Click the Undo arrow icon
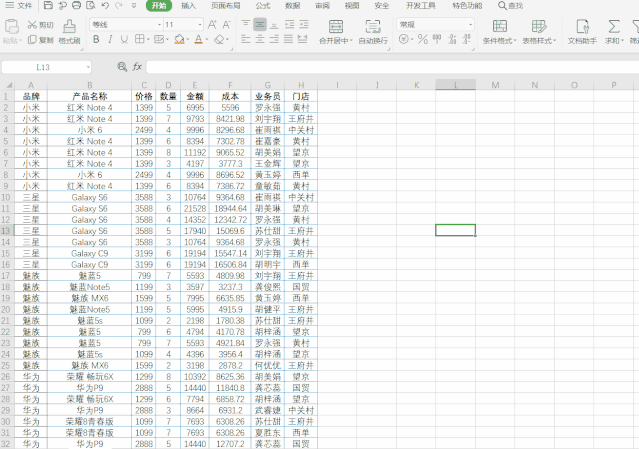The image size is (639, 449). (x=105, y=5)
